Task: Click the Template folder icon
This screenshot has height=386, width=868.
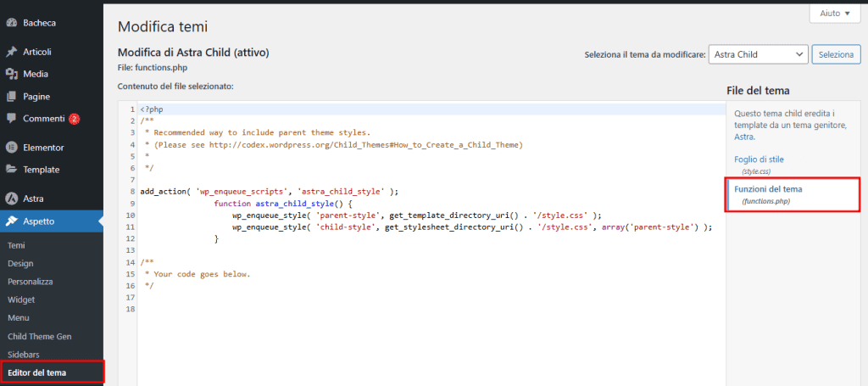Action: [x=11, y=170]
